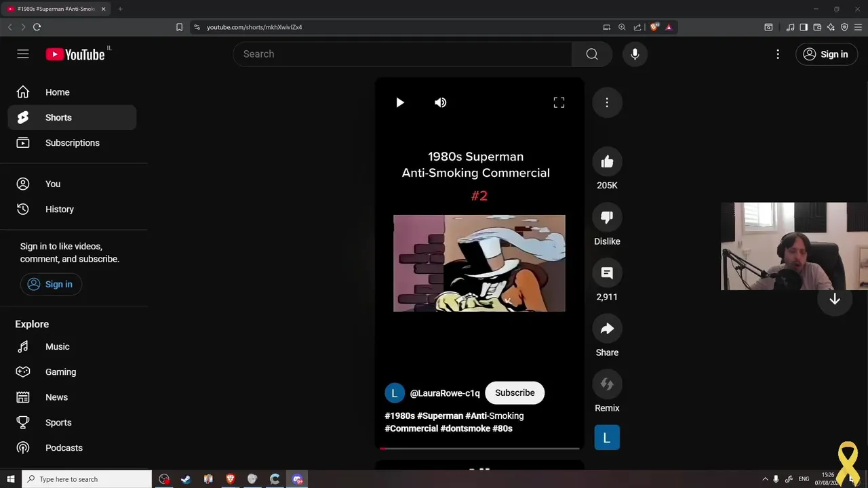This screenshot has width=868, height=488.
Task: Show hidden system tray icons
Action: coord(766,479)
